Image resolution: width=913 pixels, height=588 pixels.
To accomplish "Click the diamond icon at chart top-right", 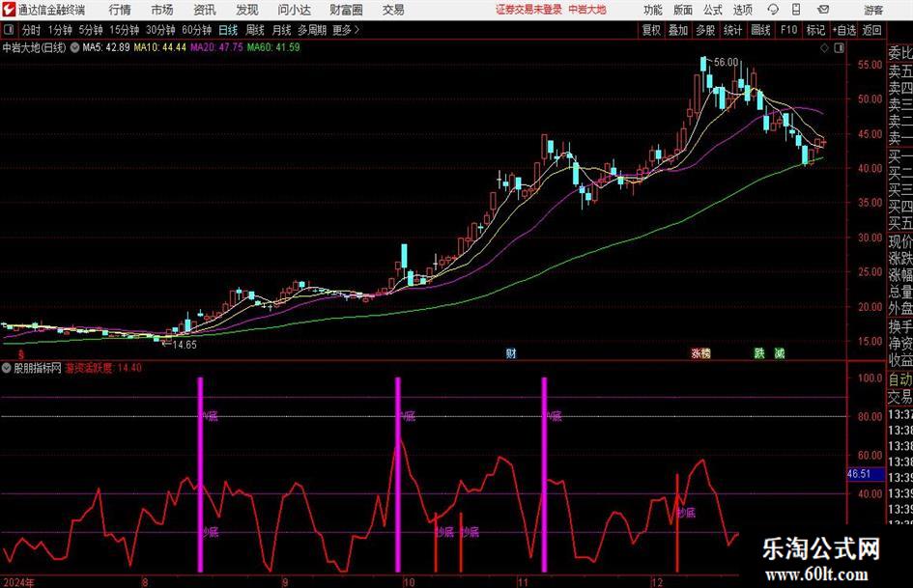I will coord(824,48).
